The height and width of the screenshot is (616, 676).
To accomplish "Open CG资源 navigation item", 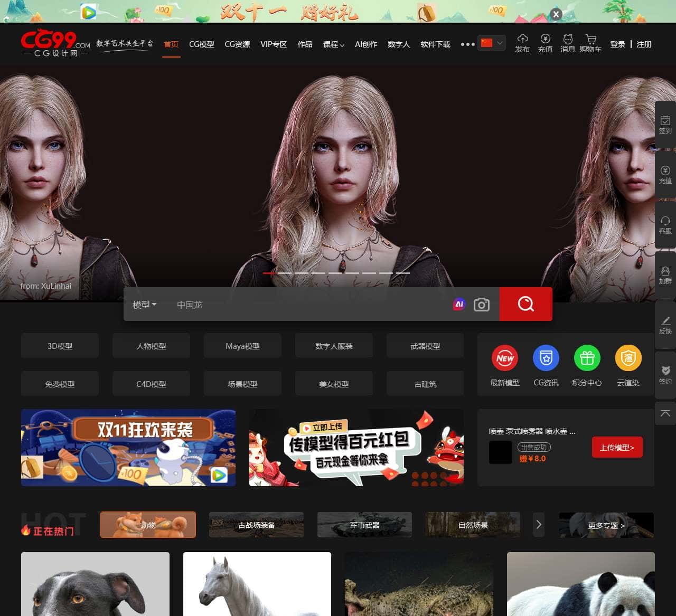I will point(237,44).
